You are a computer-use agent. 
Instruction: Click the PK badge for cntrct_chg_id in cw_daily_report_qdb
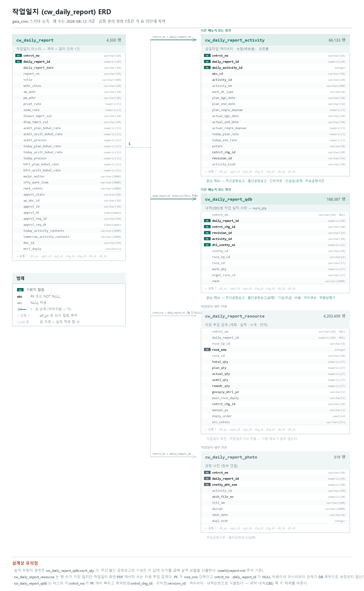207,227
